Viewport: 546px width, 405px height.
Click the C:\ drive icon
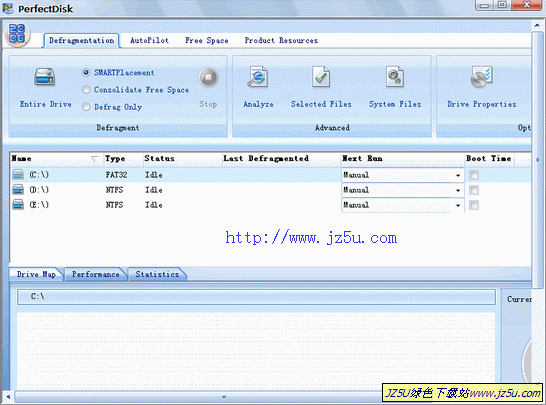click(18, 174)
